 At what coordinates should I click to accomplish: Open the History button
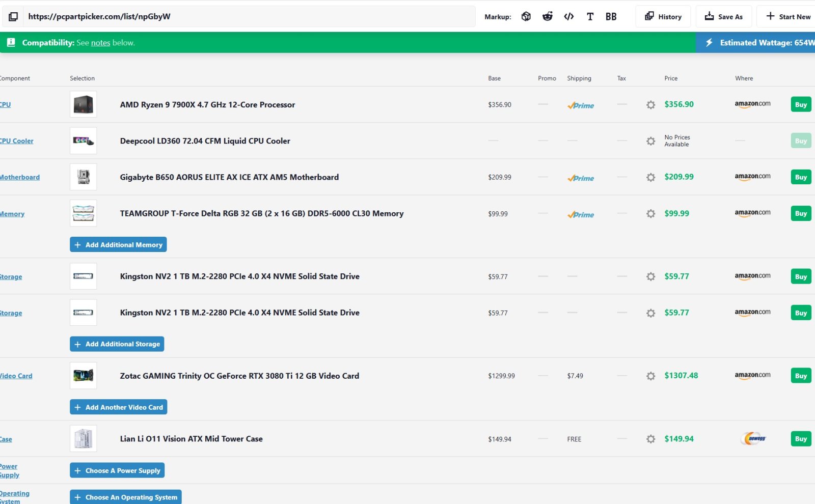[663, 16]
